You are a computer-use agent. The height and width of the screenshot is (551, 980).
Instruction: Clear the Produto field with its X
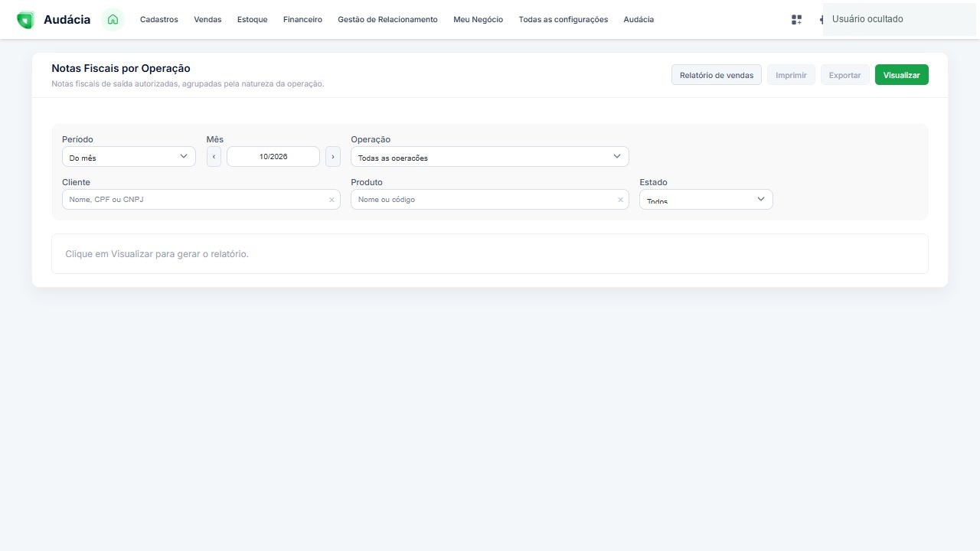(x=620, y=200)
